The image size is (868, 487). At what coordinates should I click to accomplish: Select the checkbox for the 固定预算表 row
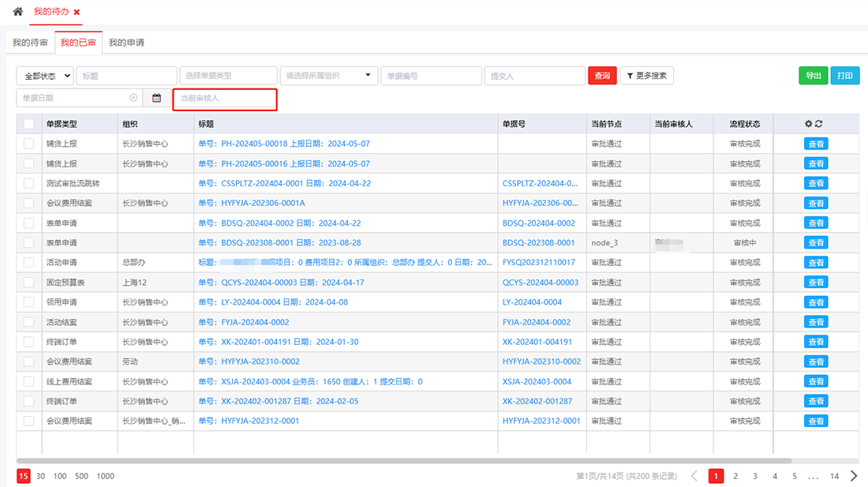coord(29,282)
